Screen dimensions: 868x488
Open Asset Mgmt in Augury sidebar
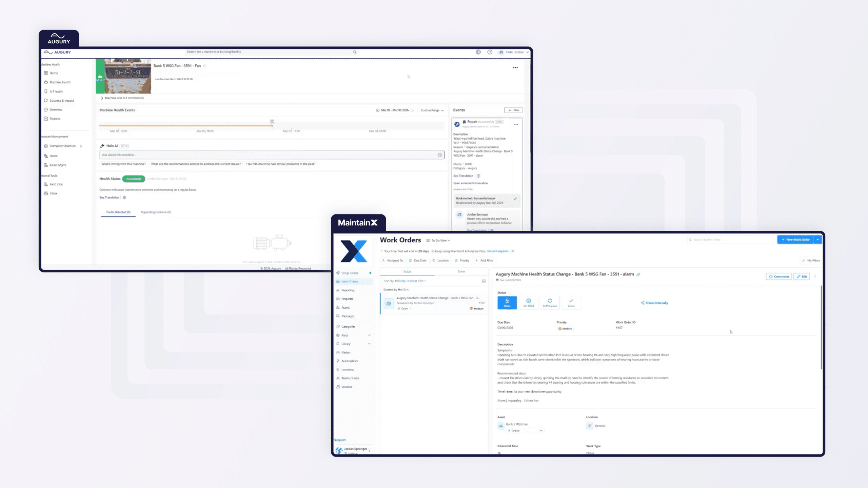coord(55,165)
